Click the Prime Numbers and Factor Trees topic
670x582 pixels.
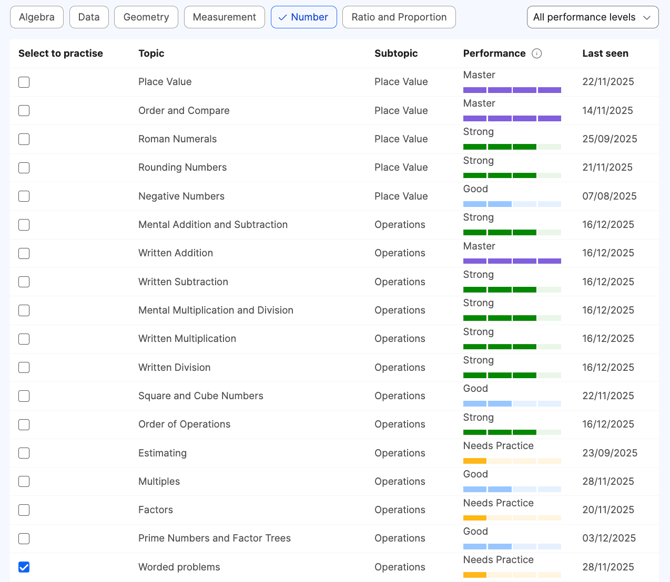tap(214, 538)
